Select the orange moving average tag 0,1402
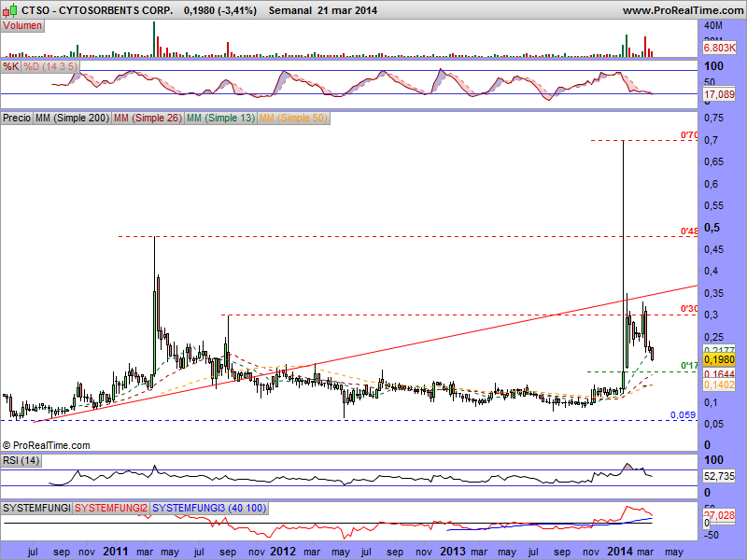The width and height of the screenshot is (747, 560). click(x=719, y=385)
